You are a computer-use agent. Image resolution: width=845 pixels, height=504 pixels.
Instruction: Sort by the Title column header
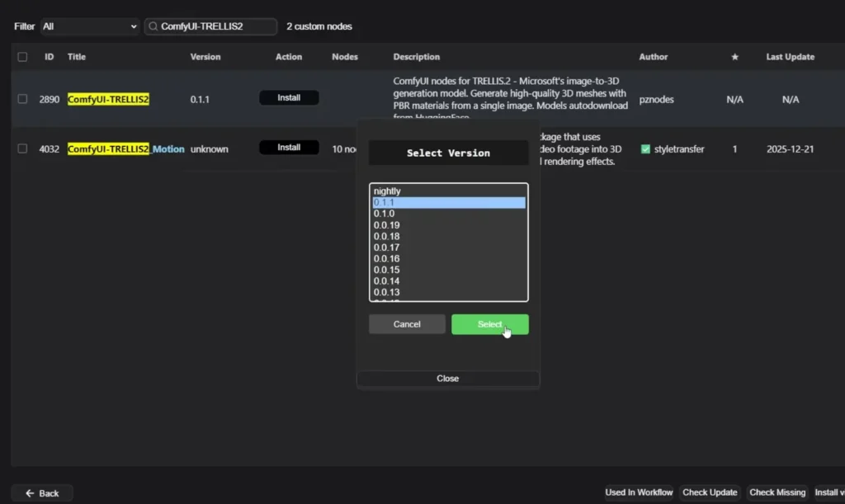[77, 57]
